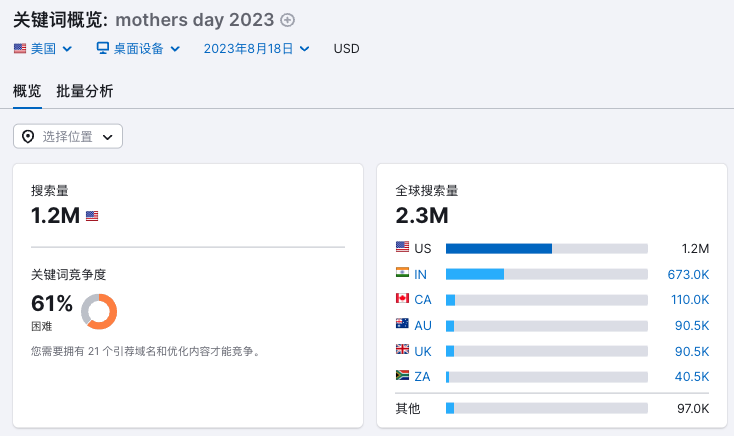Click the plus icon beside keyword title
Screen dimensions: 734x436
coord(288,20)
